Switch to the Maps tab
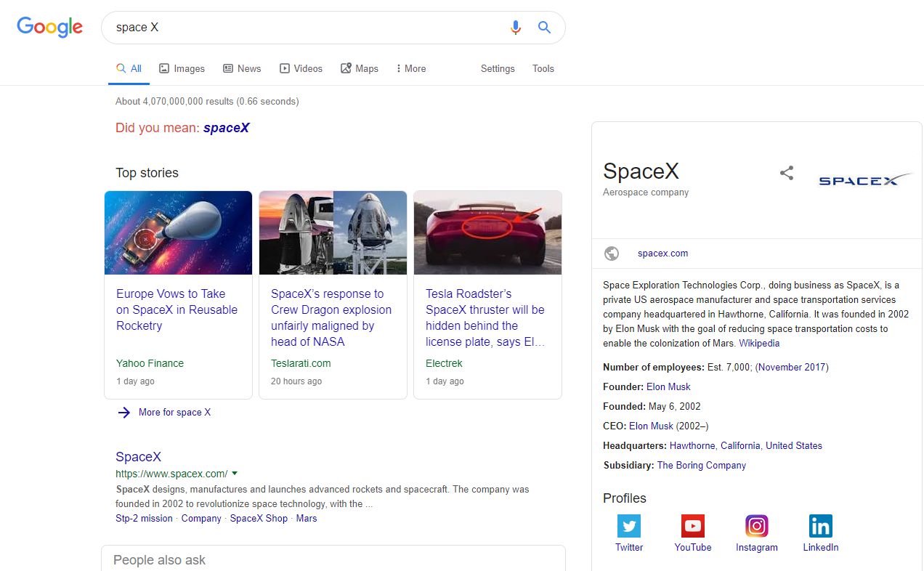 coord(360,68)
